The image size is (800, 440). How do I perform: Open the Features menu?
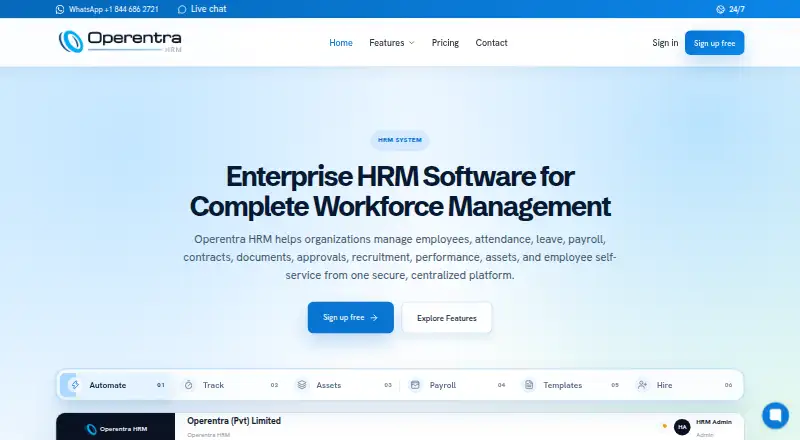pos(392,43)
